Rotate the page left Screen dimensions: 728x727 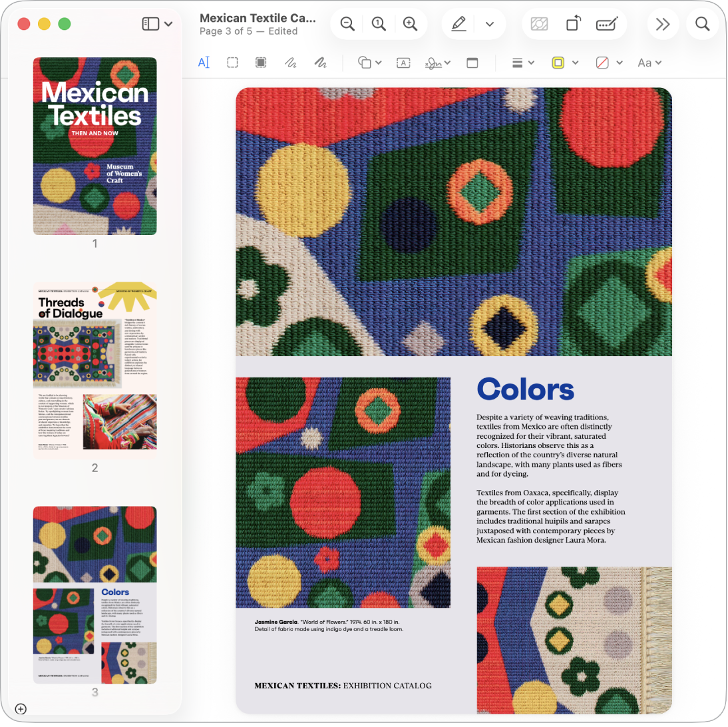pyautogui.click(x=572, y=24)
